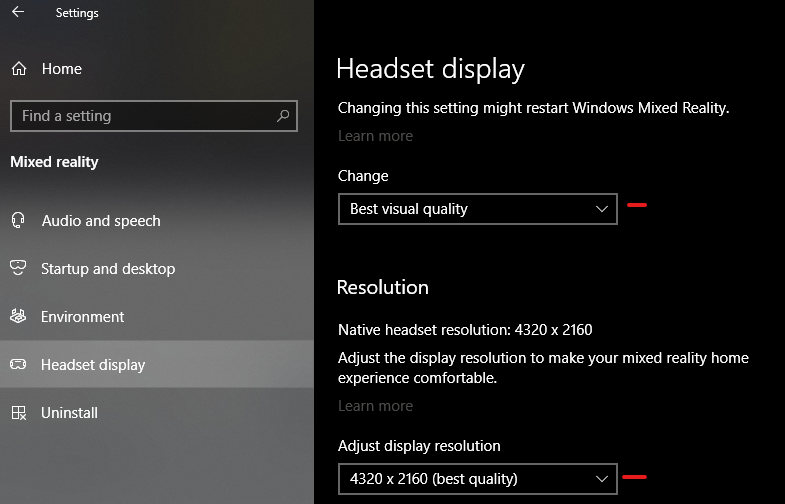Click Learn more under Resolution

pyautogui.click(x=375, y=405)
